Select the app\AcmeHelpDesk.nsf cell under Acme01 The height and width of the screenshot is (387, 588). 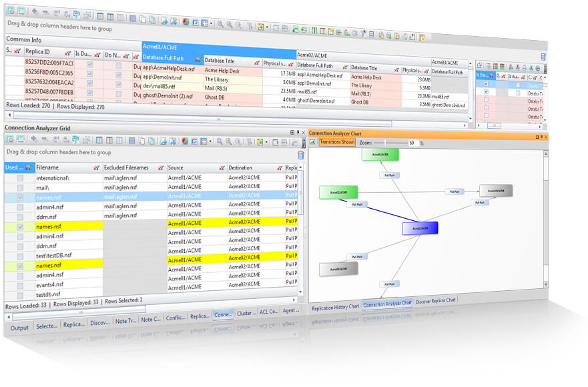pos(172,69)
